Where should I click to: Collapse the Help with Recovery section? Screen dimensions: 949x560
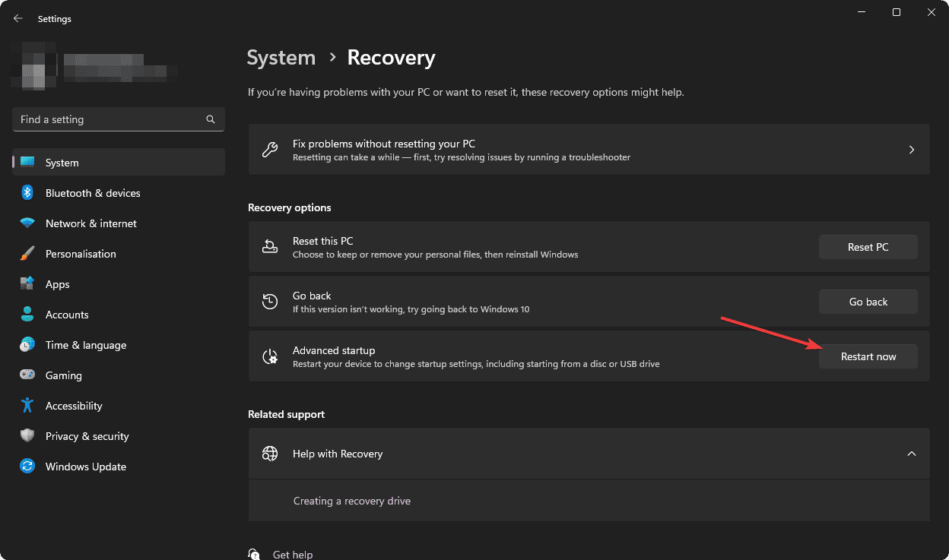coord(911,453)
